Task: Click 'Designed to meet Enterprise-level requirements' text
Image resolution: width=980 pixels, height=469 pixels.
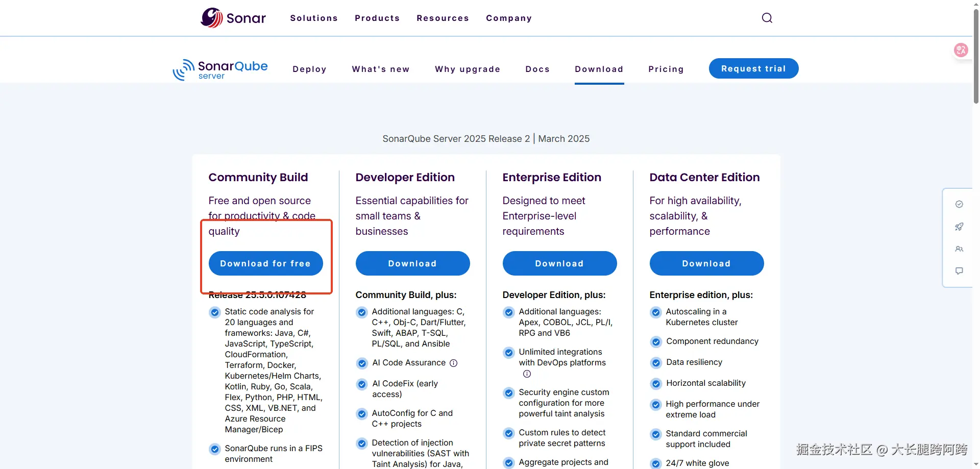Action: pos(544,216)
